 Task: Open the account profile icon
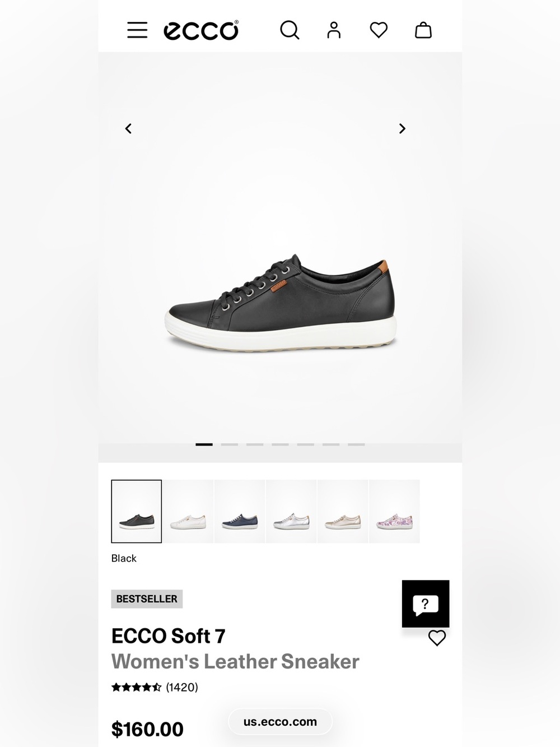point(334,30)
